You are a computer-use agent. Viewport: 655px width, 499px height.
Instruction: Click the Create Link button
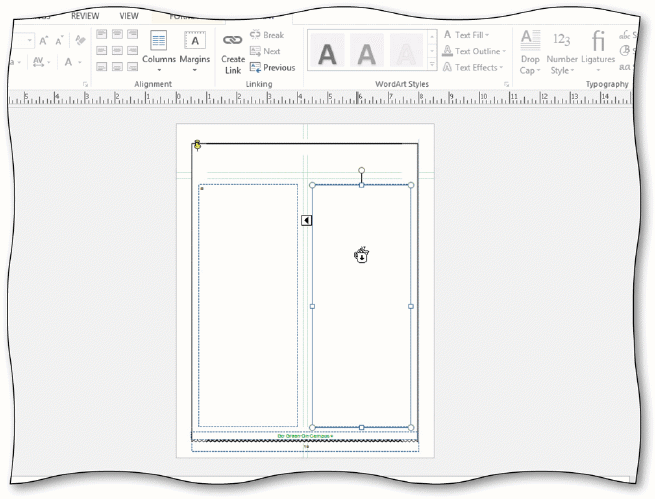click(x=233, y=53)
